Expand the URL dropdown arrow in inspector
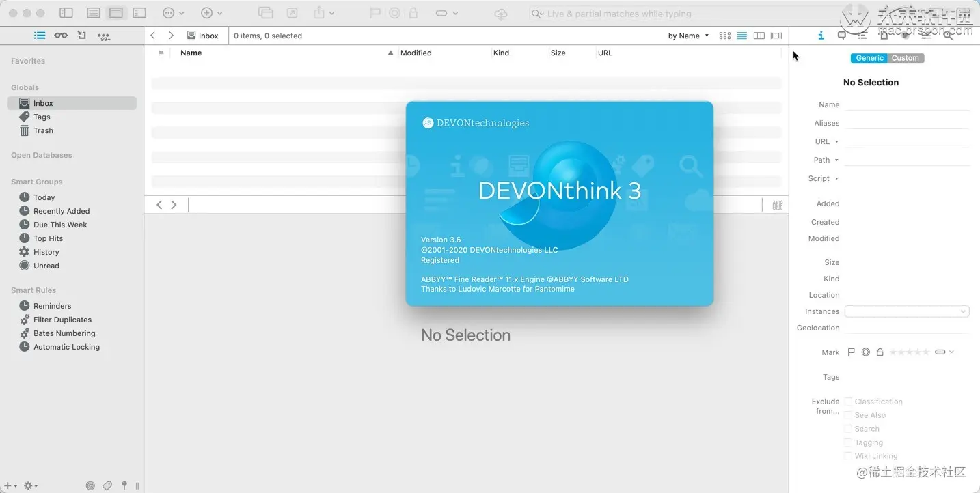 point(836,142)
